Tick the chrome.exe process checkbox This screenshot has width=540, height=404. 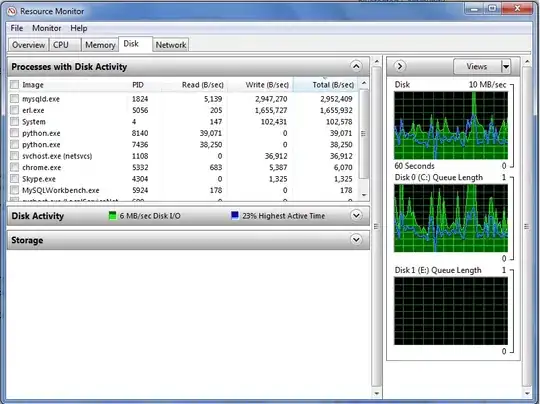click(x=14, y=167)
